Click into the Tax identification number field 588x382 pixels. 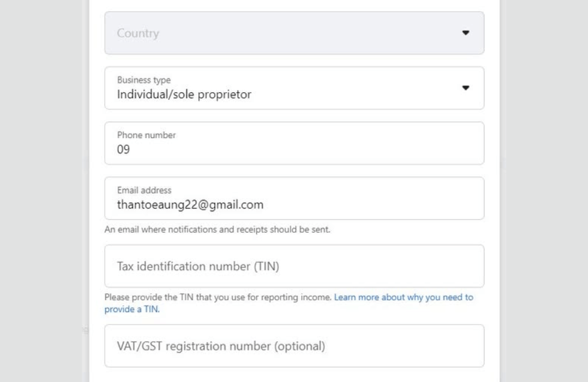coord(294,266)
